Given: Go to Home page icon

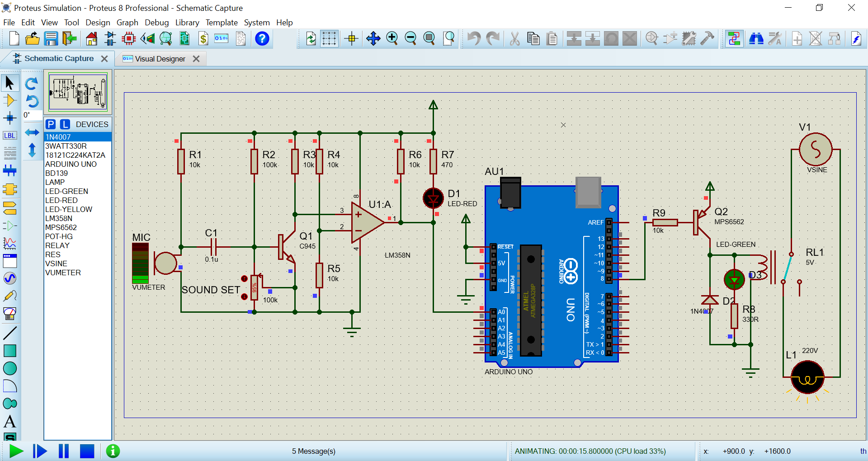Looking at the screenshot, I should [91, 39].
